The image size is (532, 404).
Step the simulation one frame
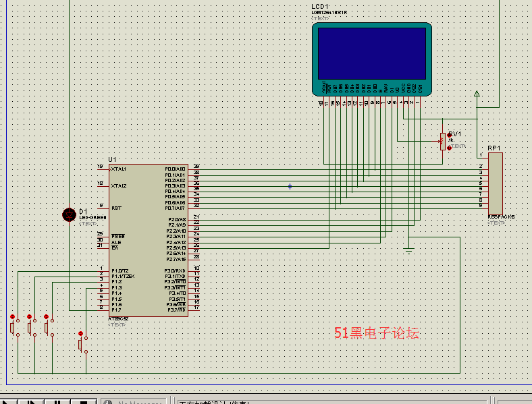click(31, 401)
